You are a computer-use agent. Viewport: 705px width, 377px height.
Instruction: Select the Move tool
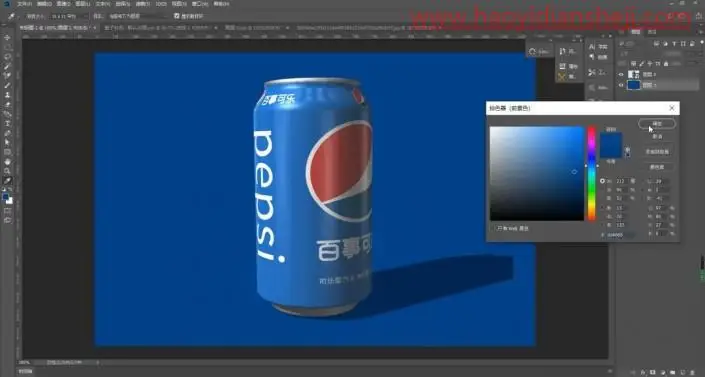7,37
